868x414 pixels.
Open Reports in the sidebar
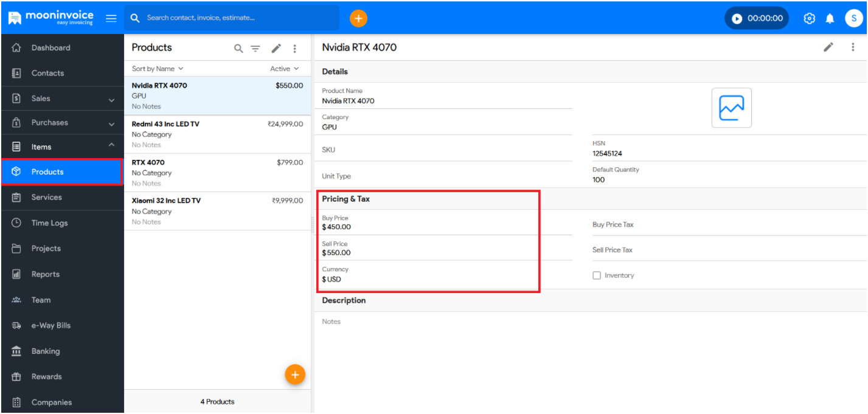click(x=62, y=274)
